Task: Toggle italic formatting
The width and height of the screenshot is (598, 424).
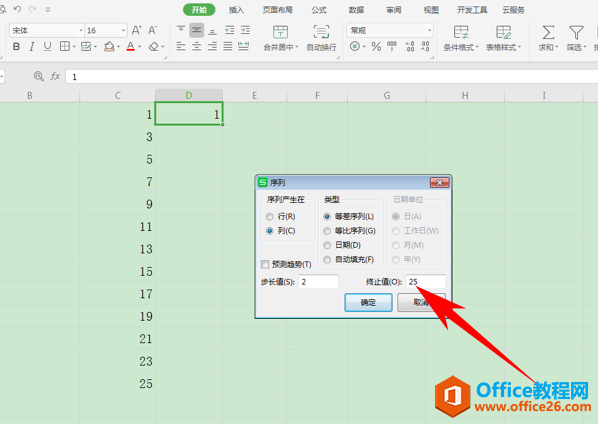Action: click(x=32, y=47)
